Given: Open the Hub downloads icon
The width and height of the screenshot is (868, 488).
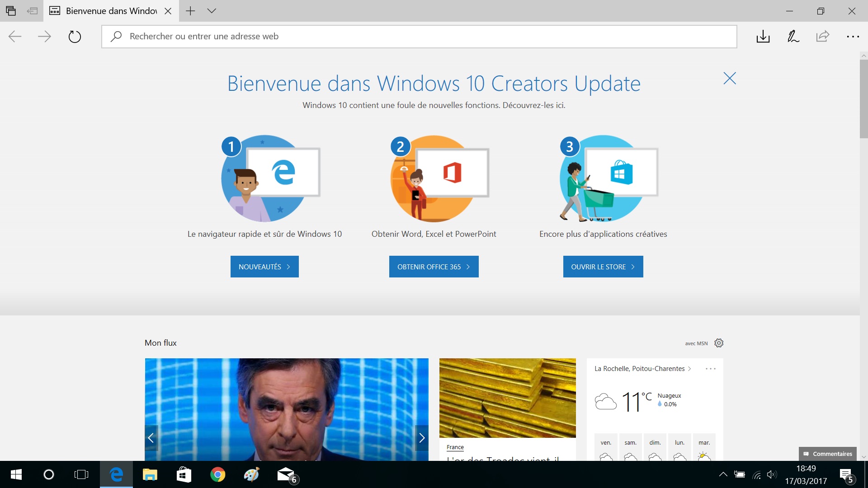Looking at the screenshot, I should [763, 36].
